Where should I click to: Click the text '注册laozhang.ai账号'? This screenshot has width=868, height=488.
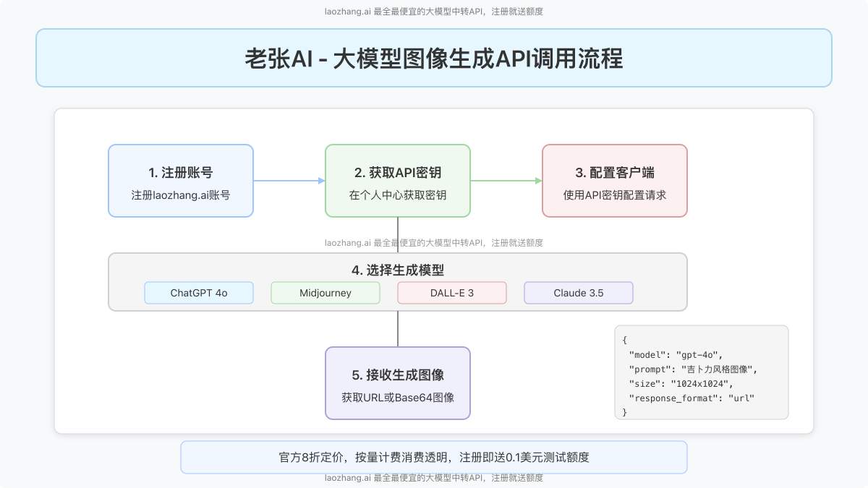pos(181,195)
